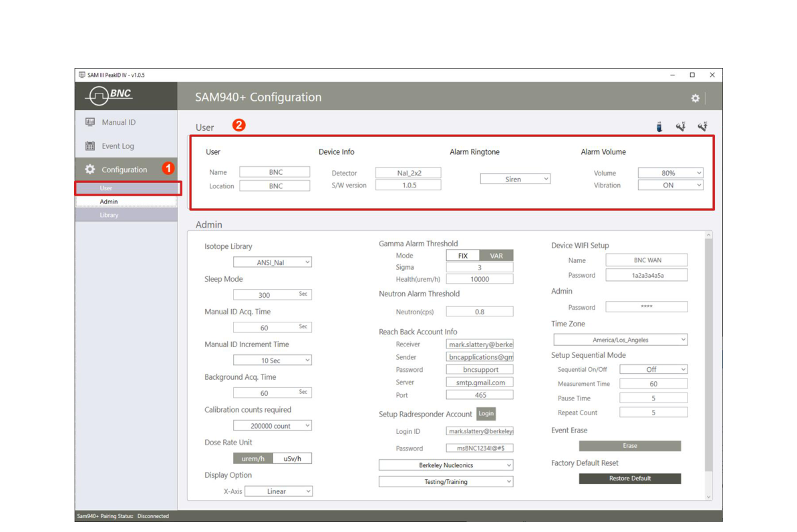Click the Restore Default button

pyautogui.click(x=630, y=478)
